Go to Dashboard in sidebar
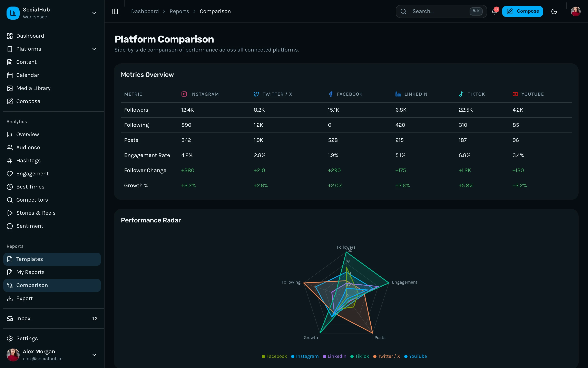Viewport: 588px width, 368px height. click(x=52, y=36)
